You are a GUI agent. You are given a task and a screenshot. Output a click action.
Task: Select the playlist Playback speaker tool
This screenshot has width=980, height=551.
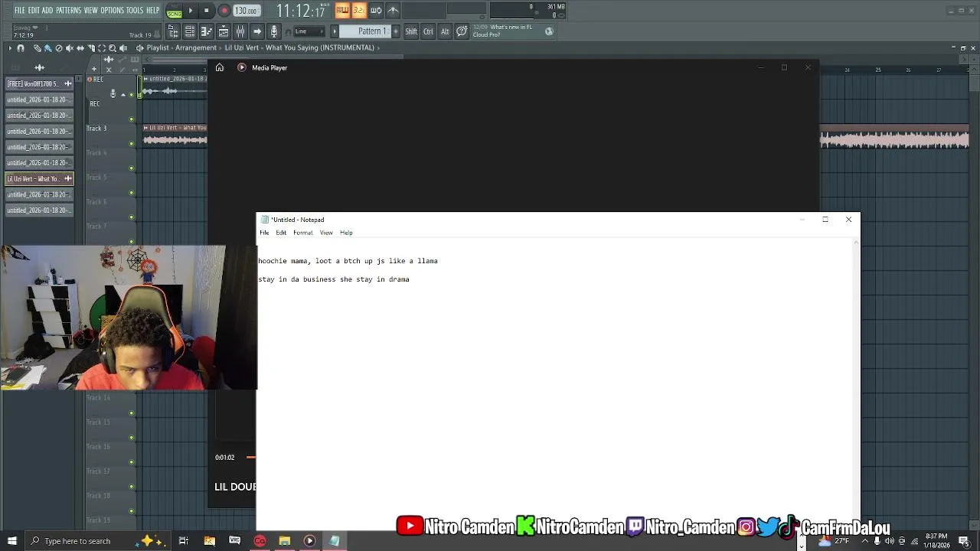tap(123, 48)
